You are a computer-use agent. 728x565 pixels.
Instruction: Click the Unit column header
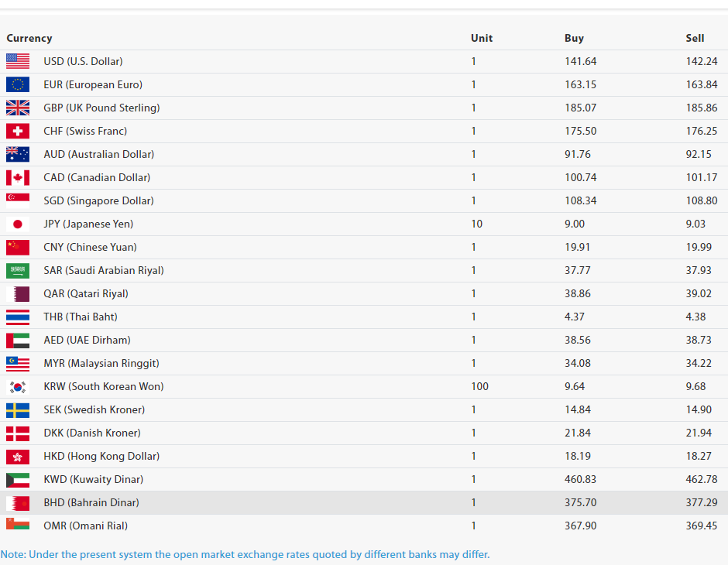point(482,38)
